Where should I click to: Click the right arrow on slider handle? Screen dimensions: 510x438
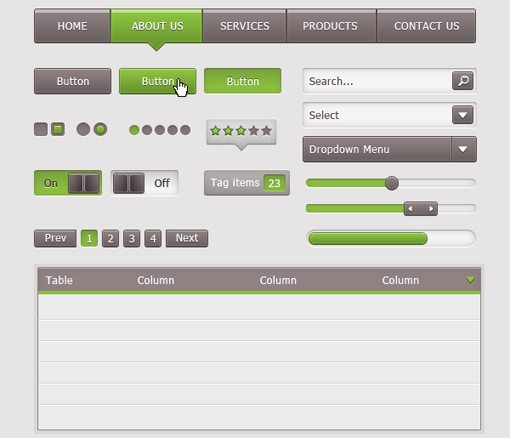(x=431, y=209)
